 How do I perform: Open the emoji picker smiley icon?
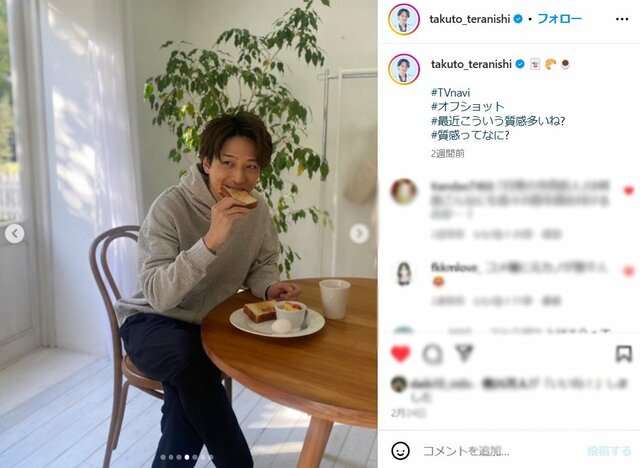[x=400, y=451]
